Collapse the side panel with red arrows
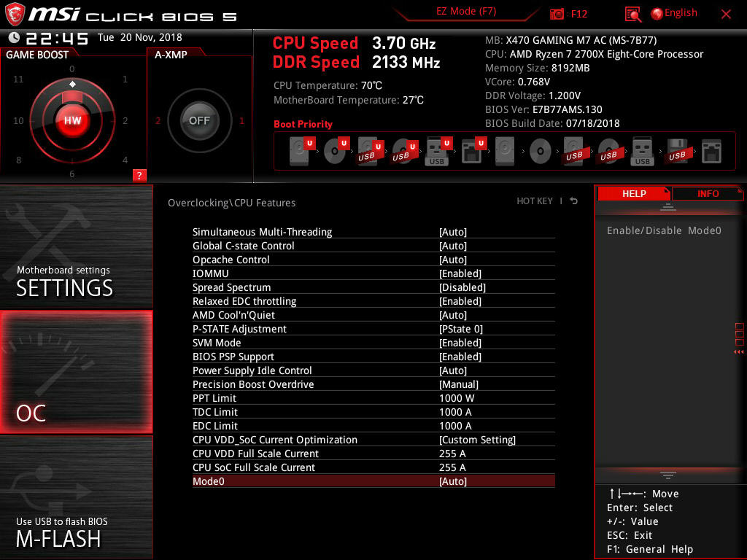 click(x=738, y=352)
